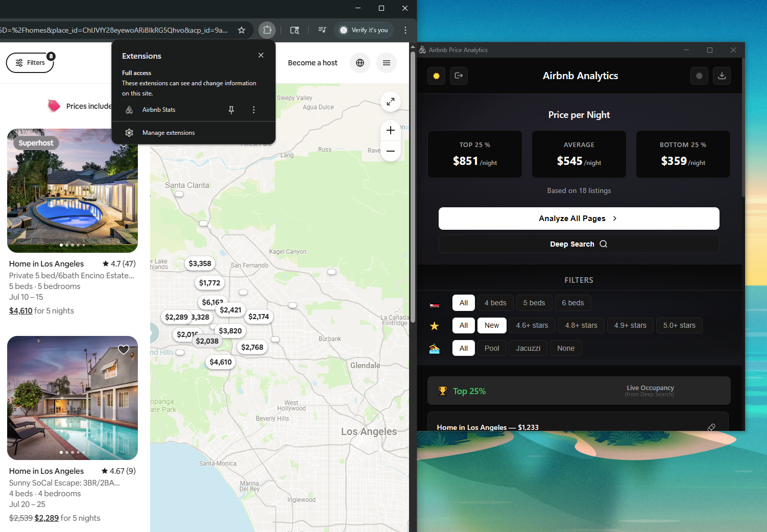Filter by 4.6+ stars

[532, 325]
